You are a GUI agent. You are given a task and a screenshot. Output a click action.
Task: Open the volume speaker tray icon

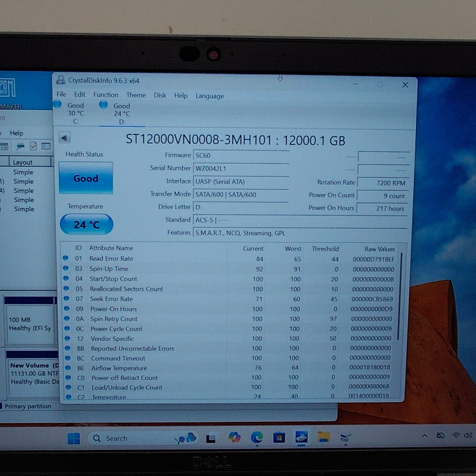coord(468,435)
